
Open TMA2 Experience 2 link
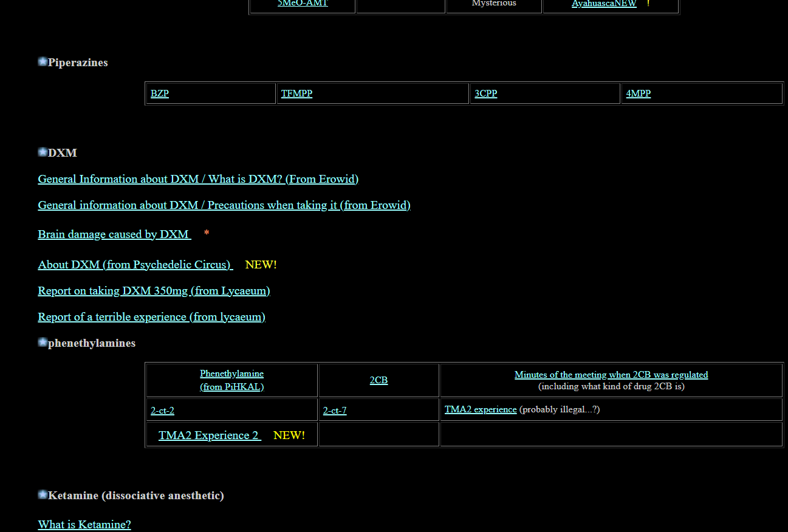[209, 435]
